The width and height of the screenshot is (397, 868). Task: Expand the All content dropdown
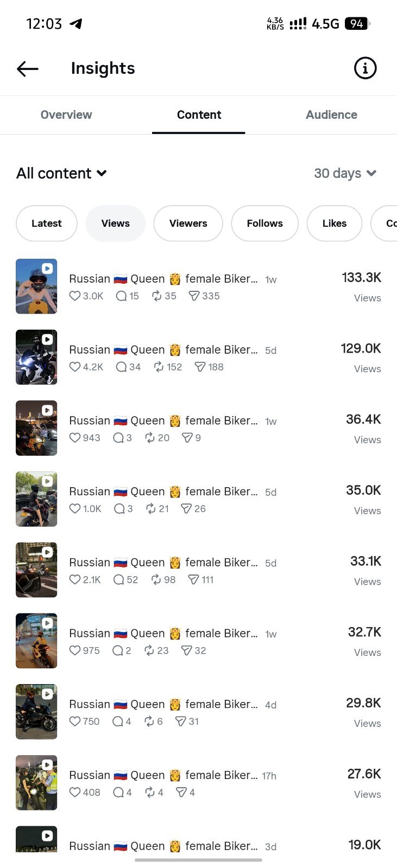pyautogui.click(x=61, y=174)
